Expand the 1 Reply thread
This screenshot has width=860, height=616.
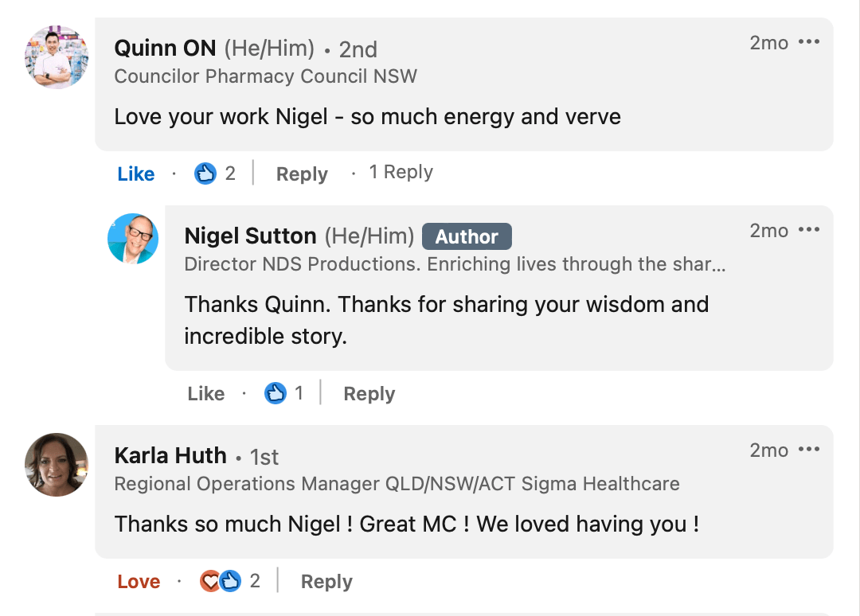point(401,172)
